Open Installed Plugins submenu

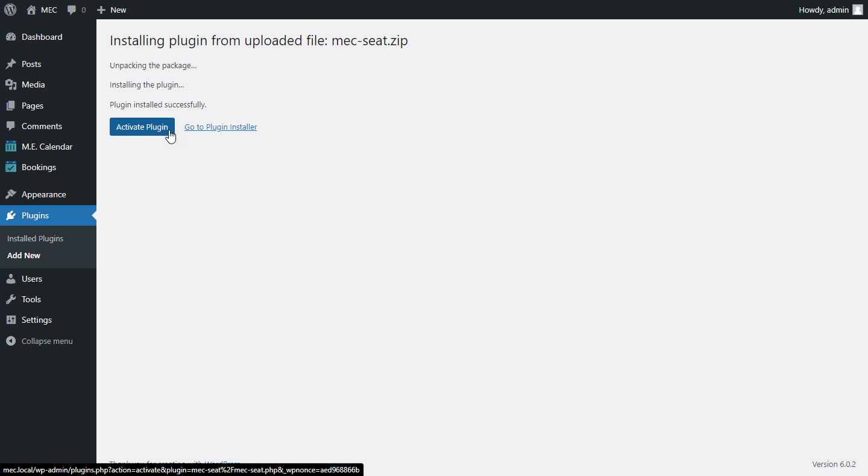click(35, 238)
